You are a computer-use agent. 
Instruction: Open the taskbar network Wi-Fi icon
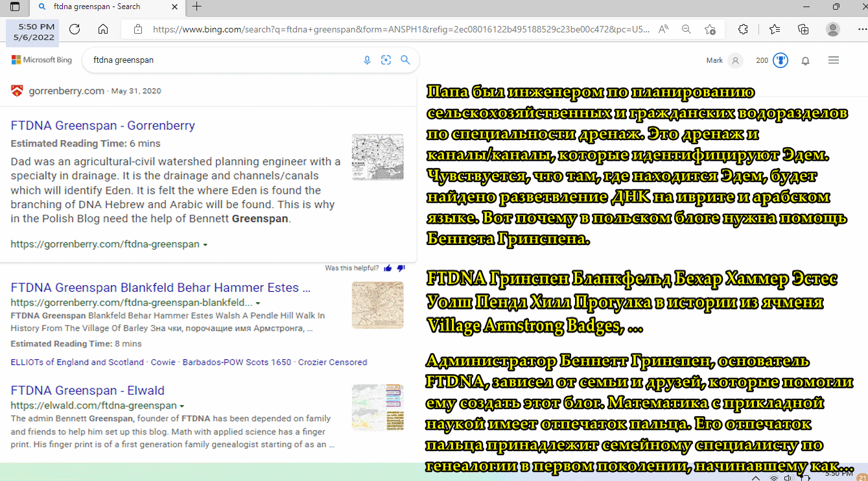774,478
